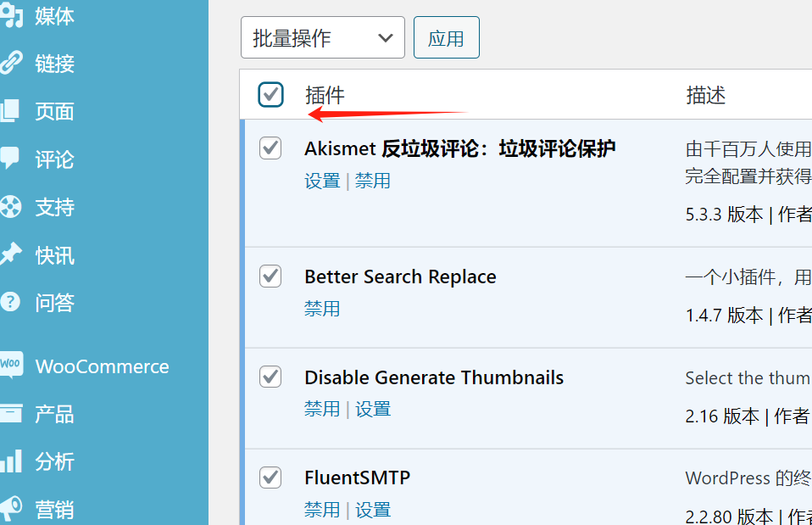
Task: Click the question mark icon beside 问答
Action: 11,302
